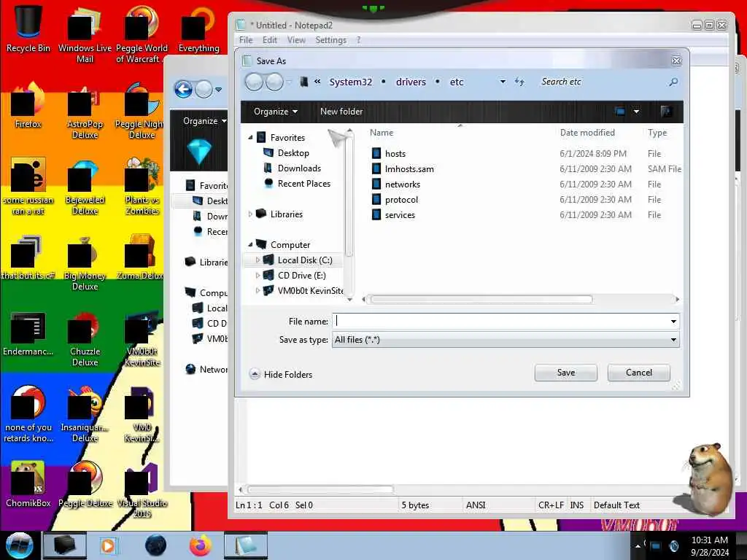
Task: Click the File name input field
Action: [x=500, y=322]
